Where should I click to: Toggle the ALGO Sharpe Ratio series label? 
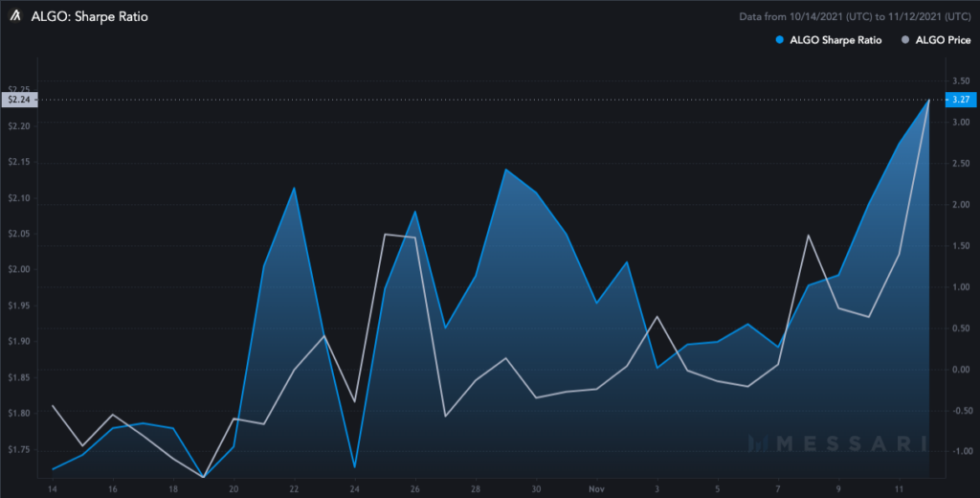click(x=836, y=40)
